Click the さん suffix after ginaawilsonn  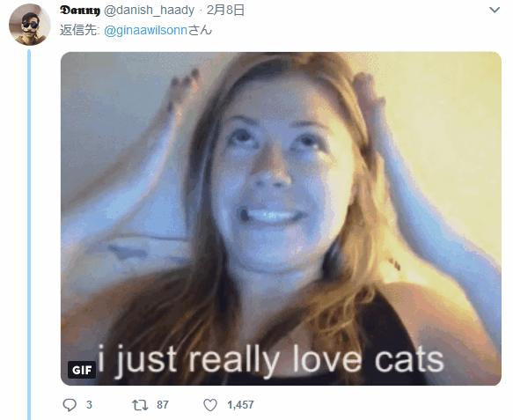click(x=200, y=31)
